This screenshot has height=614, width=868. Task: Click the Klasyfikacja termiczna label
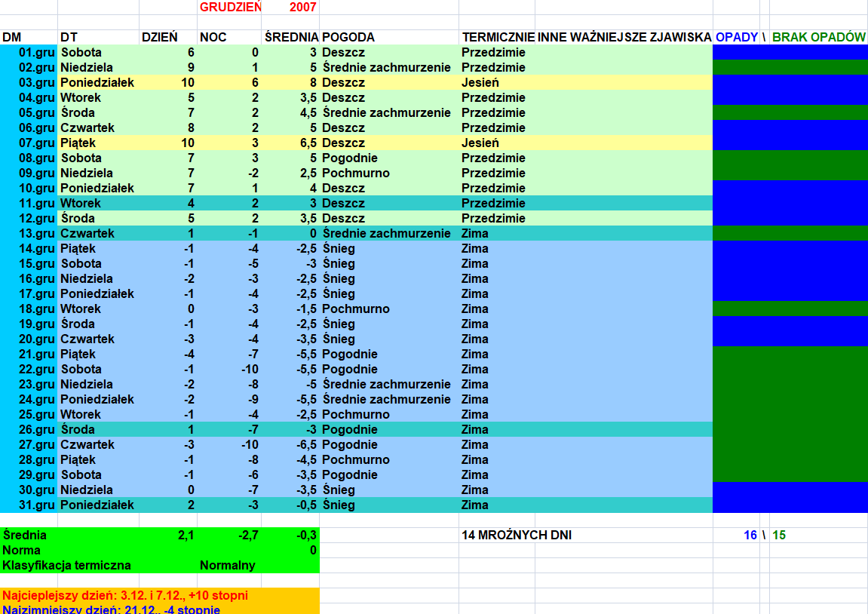67,565
